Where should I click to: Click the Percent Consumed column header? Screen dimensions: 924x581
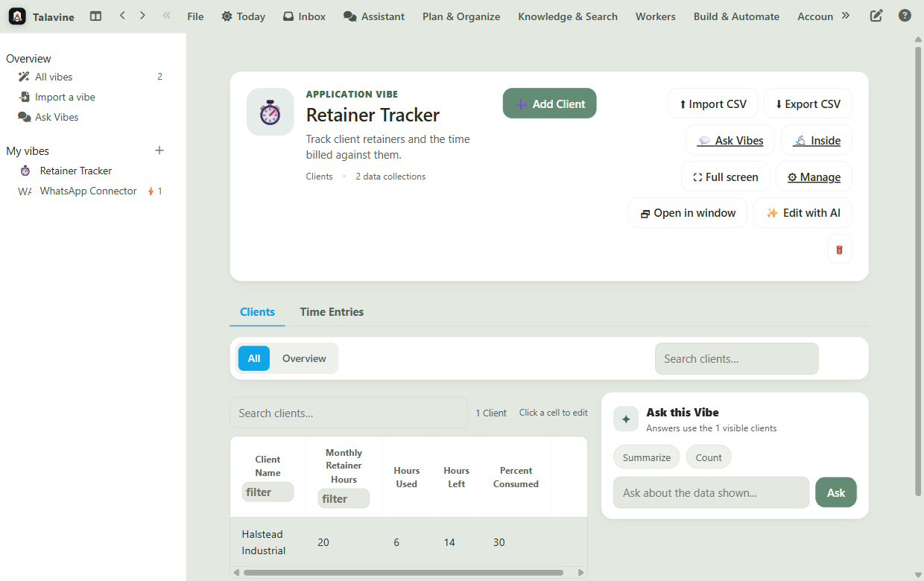pyautogui.click(x=516, y=477)
